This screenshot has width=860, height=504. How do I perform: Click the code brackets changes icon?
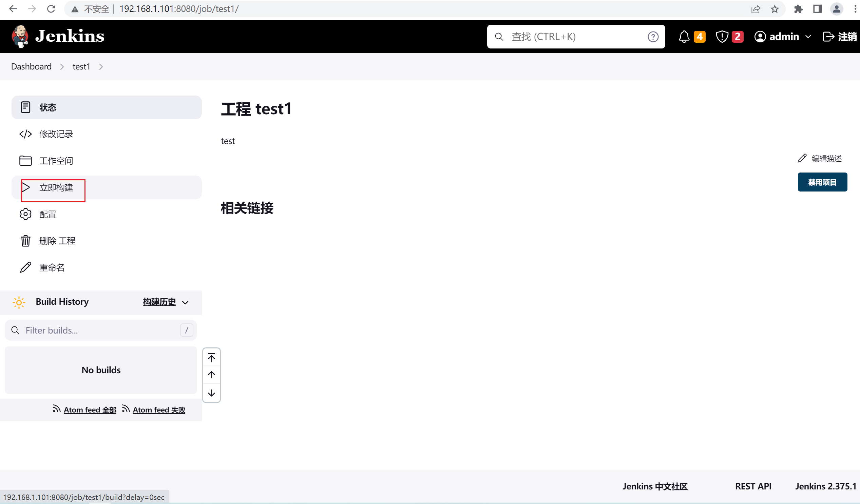coord(25,134)
